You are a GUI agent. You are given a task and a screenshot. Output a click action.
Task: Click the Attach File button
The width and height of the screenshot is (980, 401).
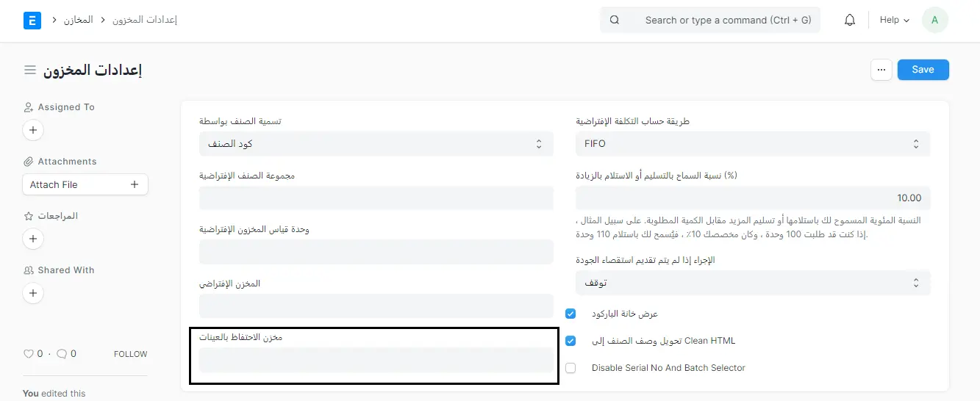coord(85,184)
